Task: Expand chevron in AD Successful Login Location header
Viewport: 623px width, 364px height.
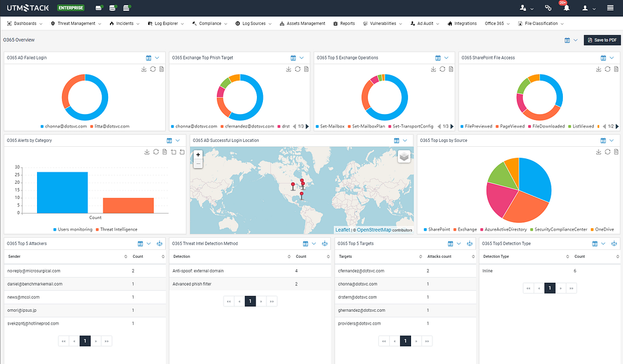Action: pos(405,141)
